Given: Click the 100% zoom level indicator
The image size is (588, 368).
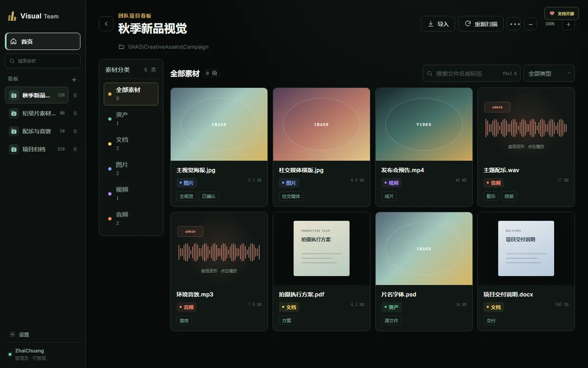Looking at the screenshot, I should (550, 24).
